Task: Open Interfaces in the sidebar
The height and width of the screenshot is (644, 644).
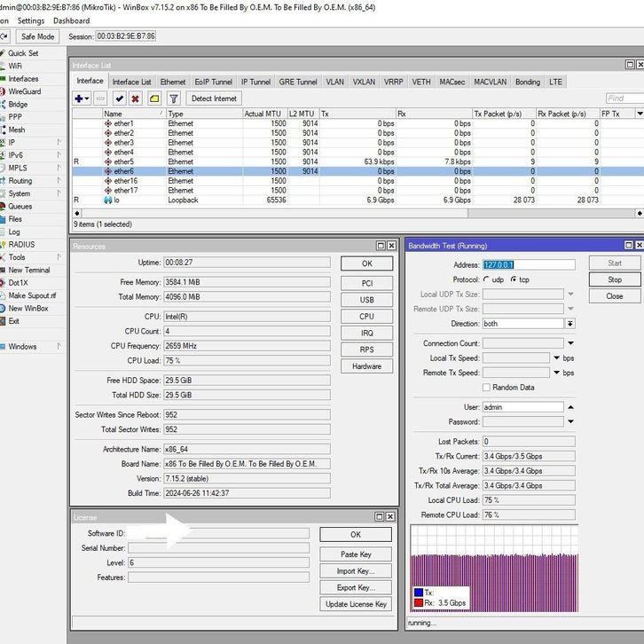Action: pyautogui.click(x=23, y=78)
